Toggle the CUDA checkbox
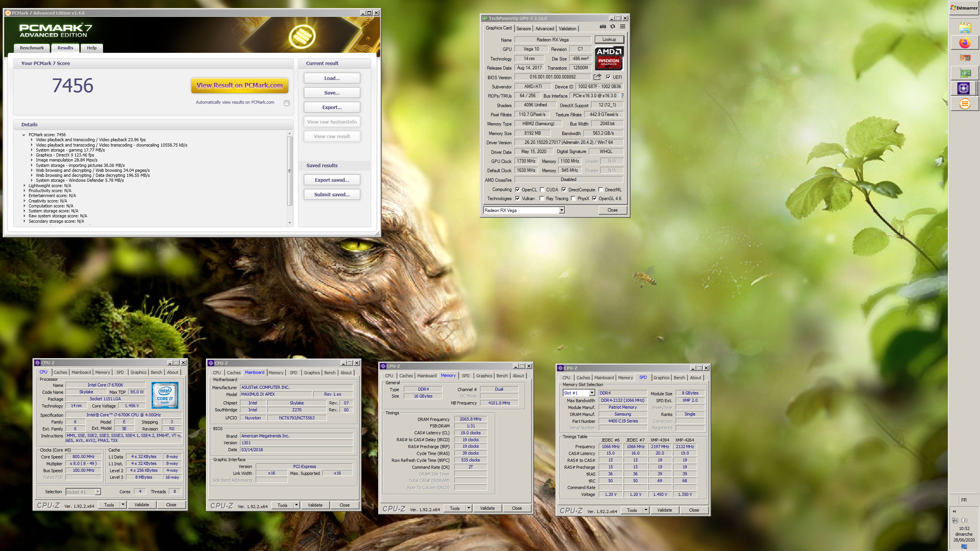This screenshot has height=551, width=980. tap(542, 189)
